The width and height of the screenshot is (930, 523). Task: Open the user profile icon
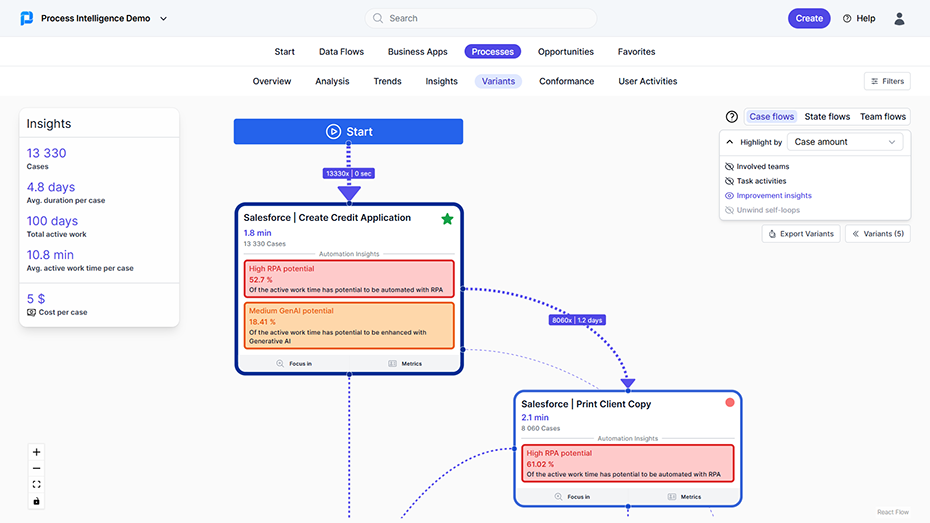click(x=899, y=18)
